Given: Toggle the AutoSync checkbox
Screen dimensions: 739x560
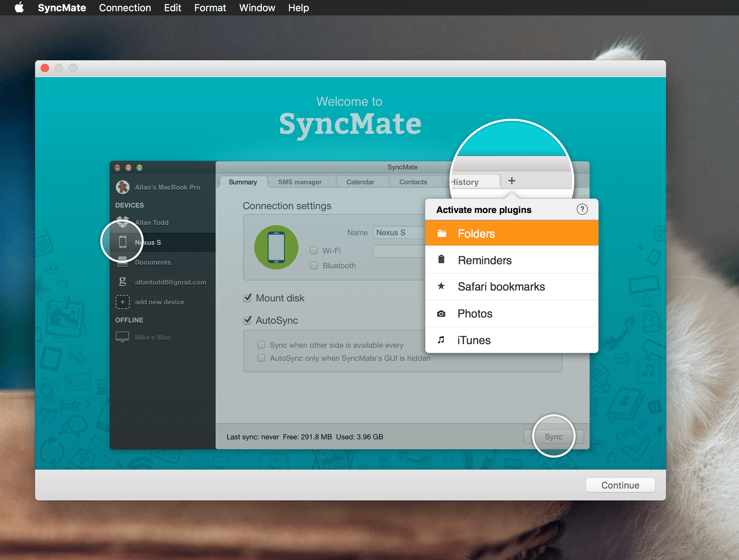Looking at the screenshot, I should (248, 320).
